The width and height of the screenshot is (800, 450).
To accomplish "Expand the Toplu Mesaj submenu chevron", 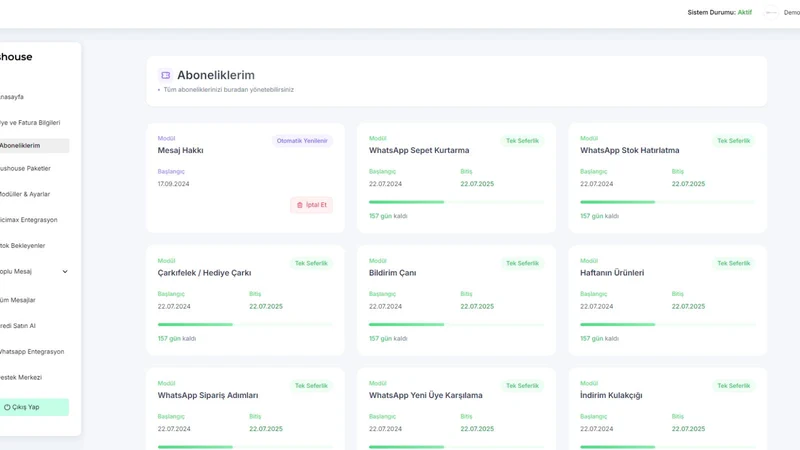I will (65, 271).
